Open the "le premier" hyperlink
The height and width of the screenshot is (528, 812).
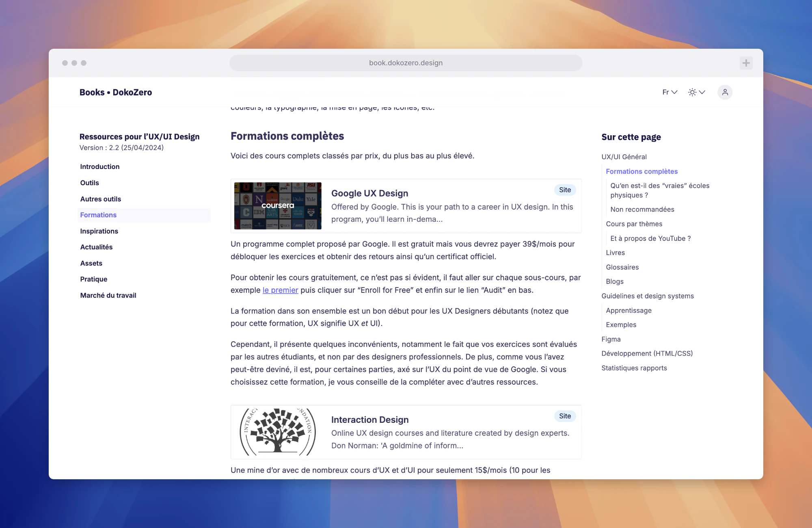tap(280, 290)
